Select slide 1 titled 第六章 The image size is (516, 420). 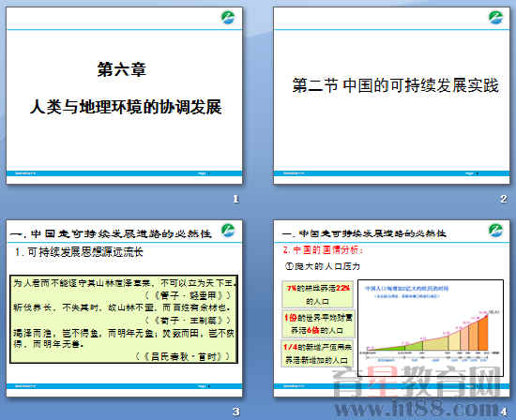pos(125,96)
